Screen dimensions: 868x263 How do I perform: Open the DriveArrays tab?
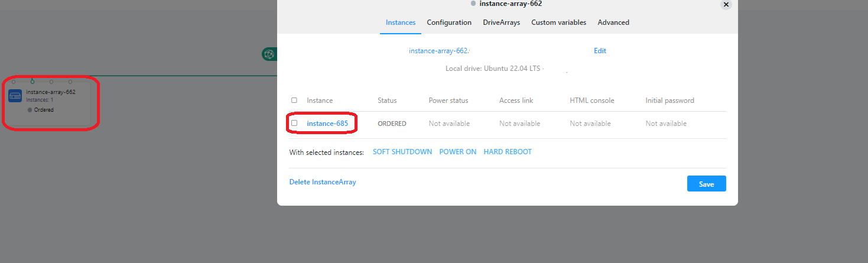[x=501, y=22]
